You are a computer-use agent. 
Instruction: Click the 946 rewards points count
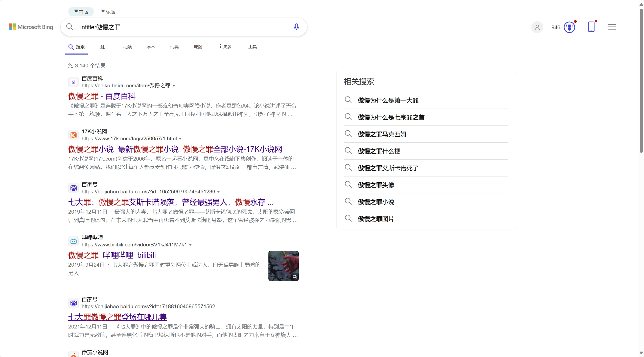click(556, 27)
